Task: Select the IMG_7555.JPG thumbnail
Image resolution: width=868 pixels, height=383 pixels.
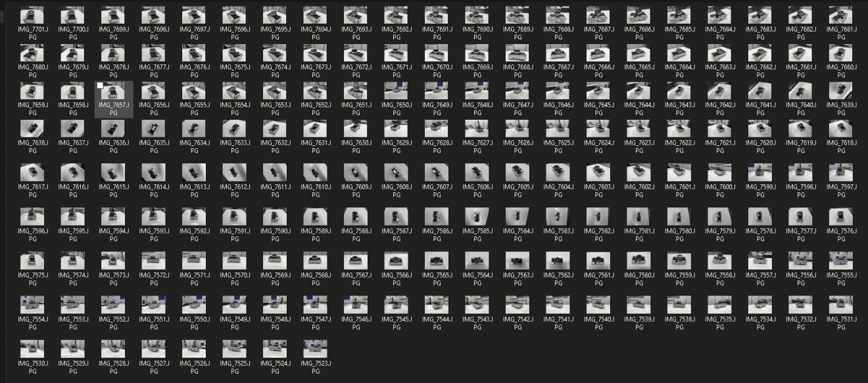Action: pyautogui.click(x=841, y=261)
